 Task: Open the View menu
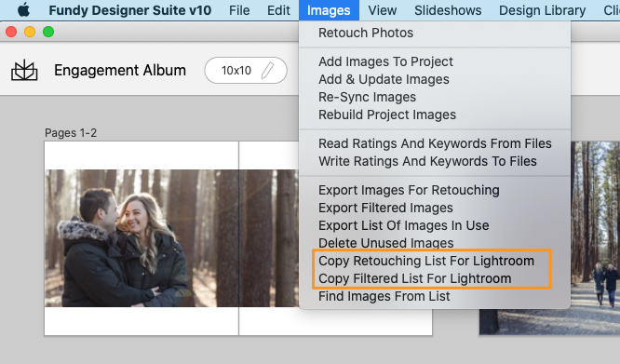coord(383,10)
